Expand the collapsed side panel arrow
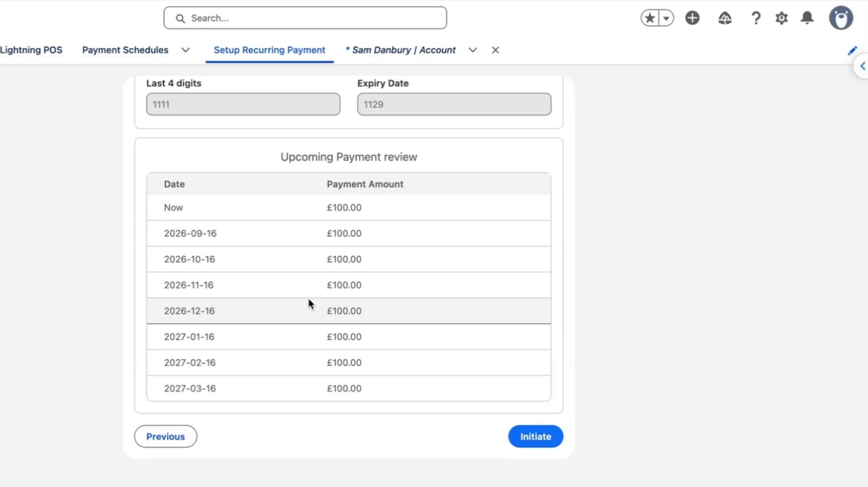 [863, 66]
